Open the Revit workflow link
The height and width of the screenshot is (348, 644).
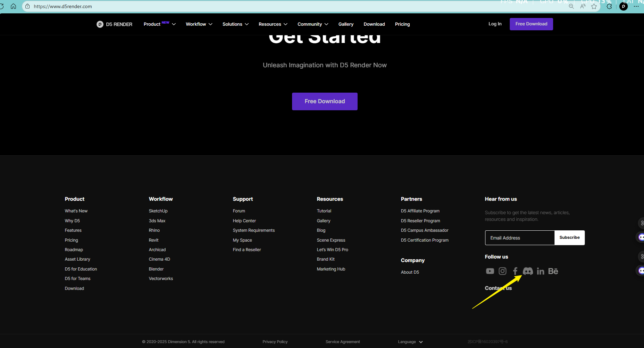(154, 240)
